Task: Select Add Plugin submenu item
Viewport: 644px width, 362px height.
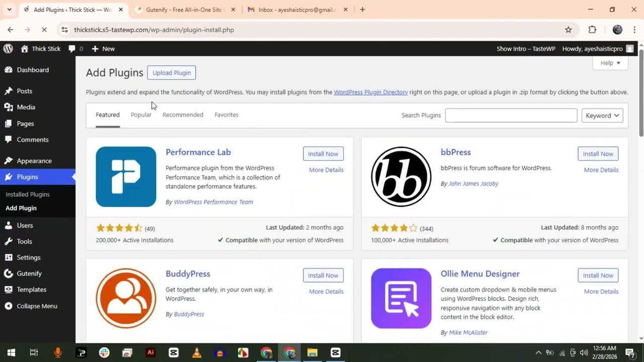Action: (21, 208)
